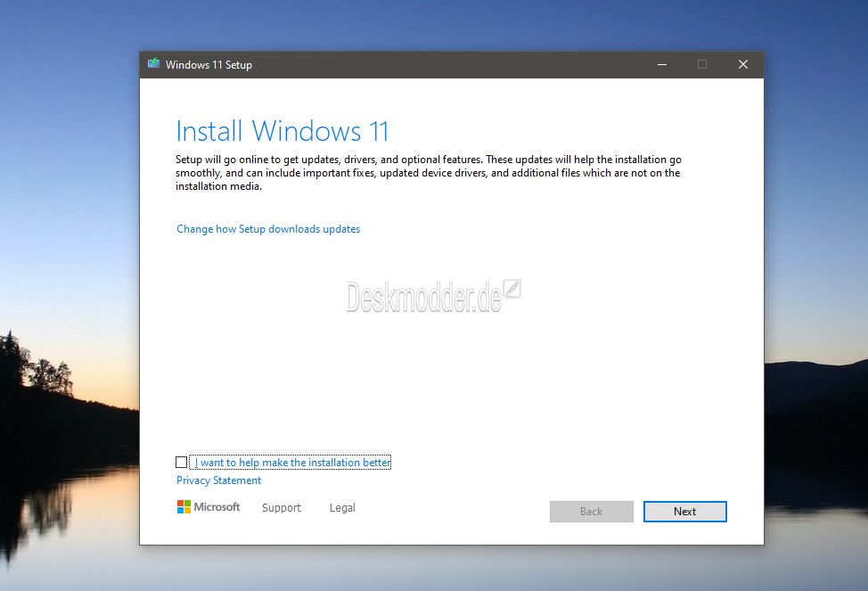
Task: Open the Privacy Statement link
Action: 218,480
